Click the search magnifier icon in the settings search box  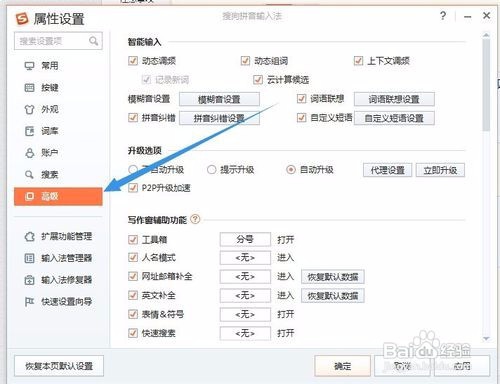(x=93, y=41)
